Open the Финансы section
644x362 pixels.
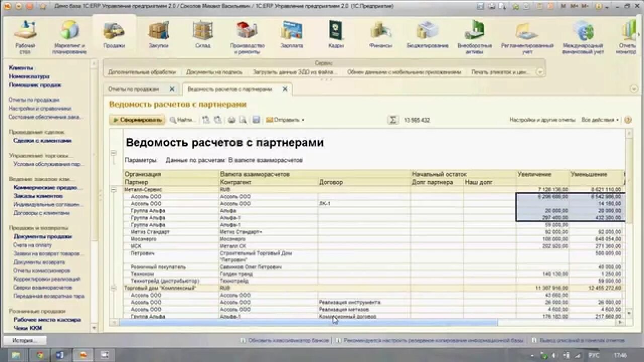pos(380,35)
